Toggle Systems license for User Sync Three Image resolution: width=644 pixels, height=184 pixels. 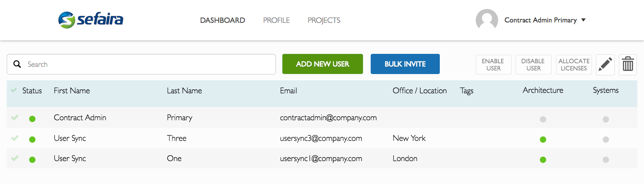tap(606, 140)
